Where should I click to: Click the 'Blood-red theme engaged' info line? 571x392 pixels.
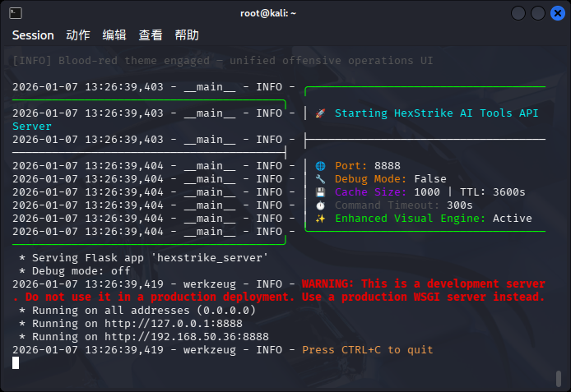[x=222, y=61]
